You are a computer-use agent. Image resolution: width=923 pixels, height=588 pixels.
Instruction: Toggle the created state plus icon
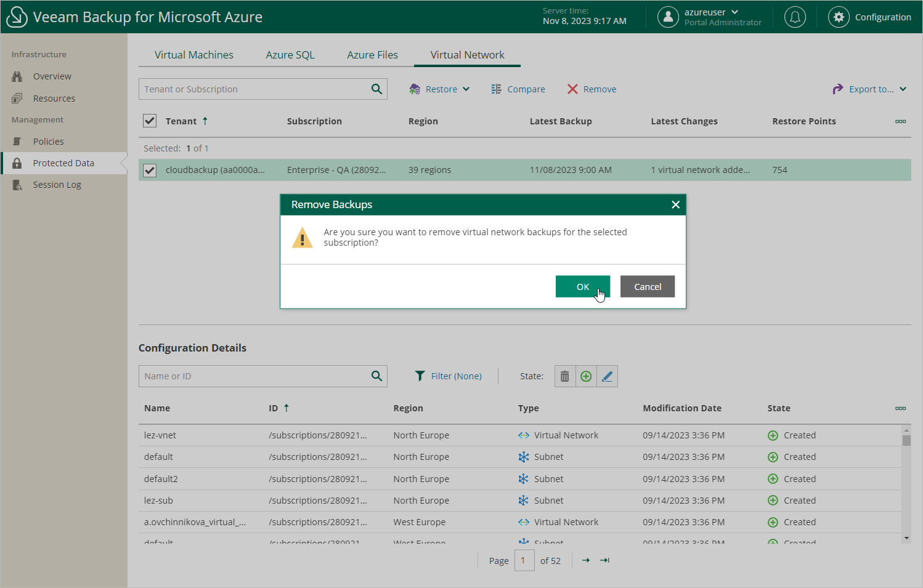click(586, 376)
